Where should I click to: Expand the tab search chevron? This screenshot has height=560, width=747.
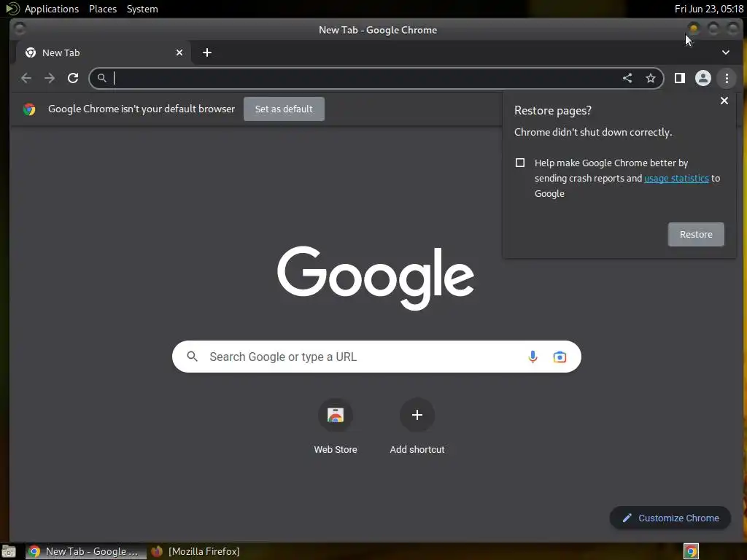726,52
